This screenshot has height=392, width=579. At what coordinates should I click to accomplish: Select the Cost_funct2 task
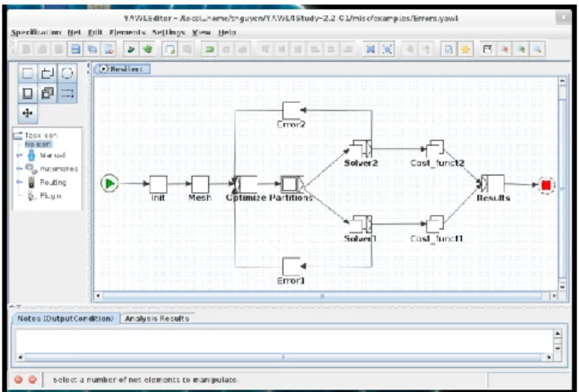[x=435, y=149]
